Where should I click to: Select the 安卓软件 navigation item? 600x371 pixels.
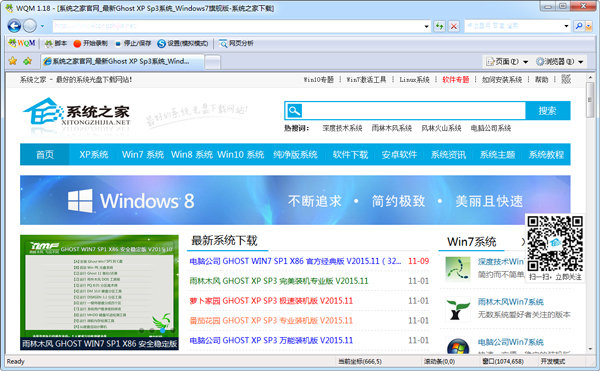399,155
